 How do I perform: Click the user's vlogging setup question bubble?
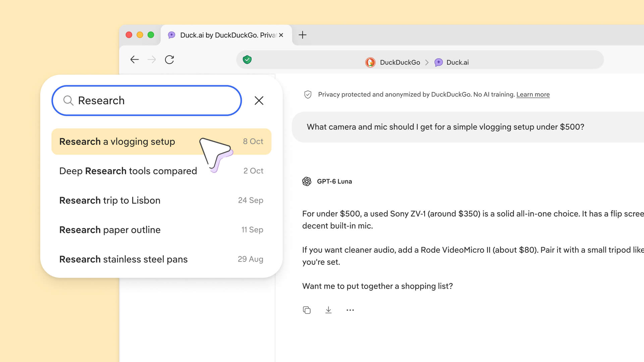tap(468, 127)
